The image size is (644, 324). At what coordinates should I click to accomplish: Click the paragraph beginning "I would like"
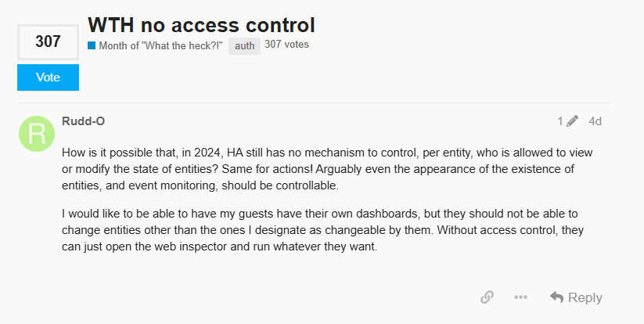pos(322,230)
